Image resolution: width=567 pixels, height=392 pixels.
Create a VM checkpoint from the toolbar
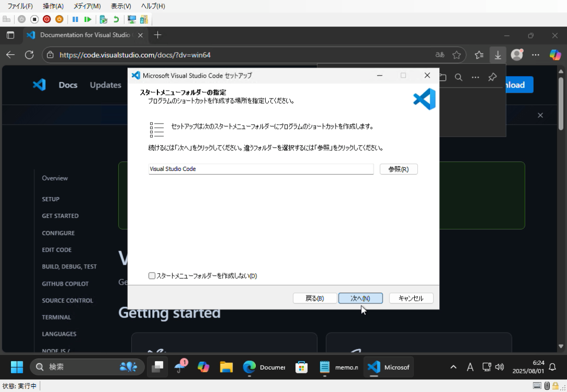[x=103, y=19]
